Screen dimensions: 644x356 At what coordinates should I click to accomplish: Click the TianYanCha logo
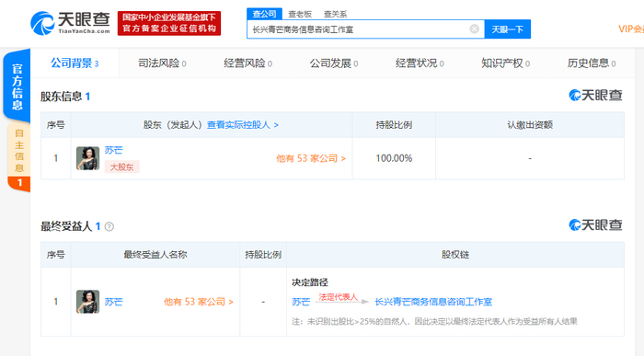pyautogui.click(x=70, y=23)
